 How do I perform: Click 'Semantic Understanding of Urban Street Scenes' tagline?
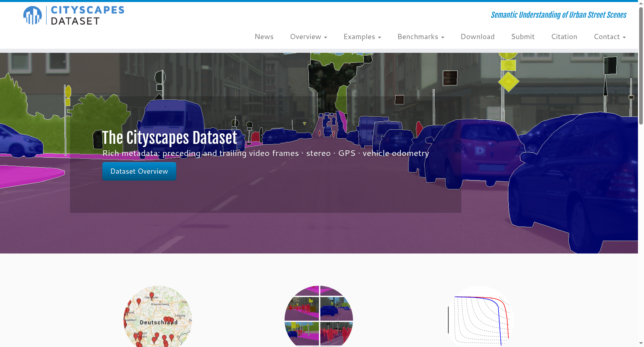click(x=559, y=15)
